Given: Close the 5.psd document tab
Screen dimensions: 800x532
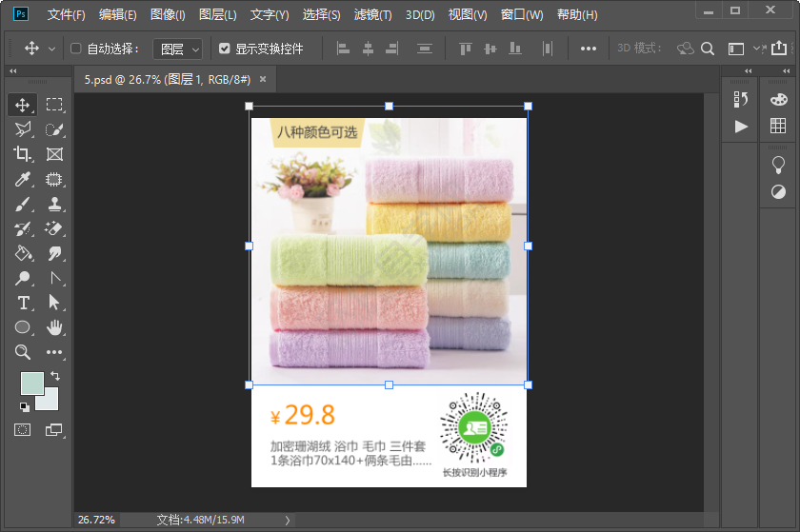Looking at the screenshot, I should coord(263,79).
